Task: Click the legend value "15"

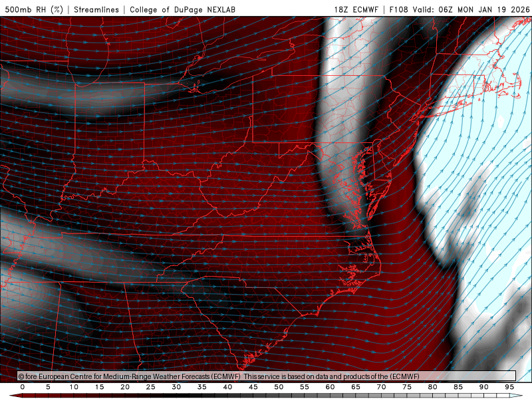Action: tap(99, 387)
